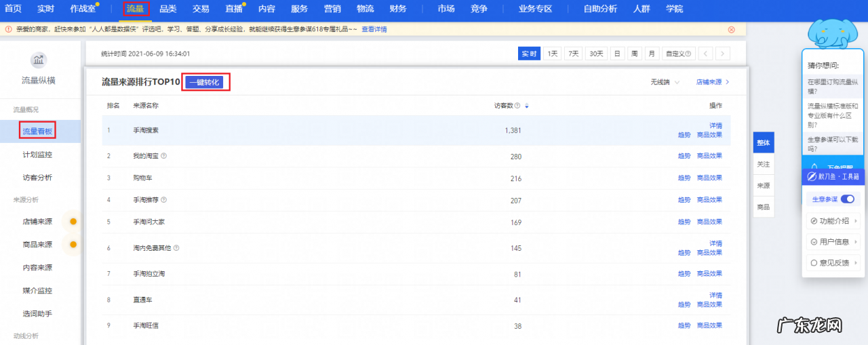This screenshot has height=345, width=868.
Task: Open the 人群 top menu
Action: pos(642,9)
